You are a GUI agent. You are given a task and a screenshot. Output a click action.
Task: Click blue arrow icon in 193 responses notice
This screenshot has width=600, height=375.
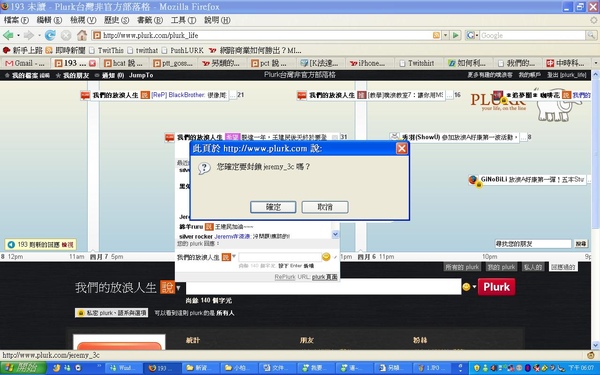pyautogui.click(x=11, y=244)
